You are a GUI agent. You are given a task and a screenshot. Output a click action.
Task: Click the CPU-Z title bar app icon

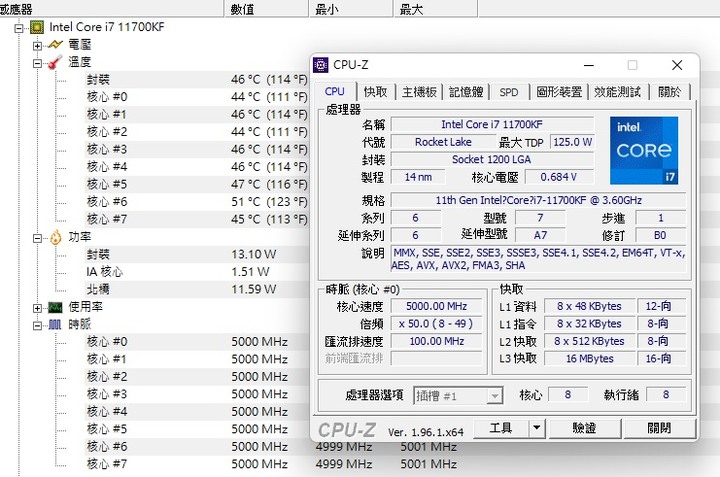point(321,65)
